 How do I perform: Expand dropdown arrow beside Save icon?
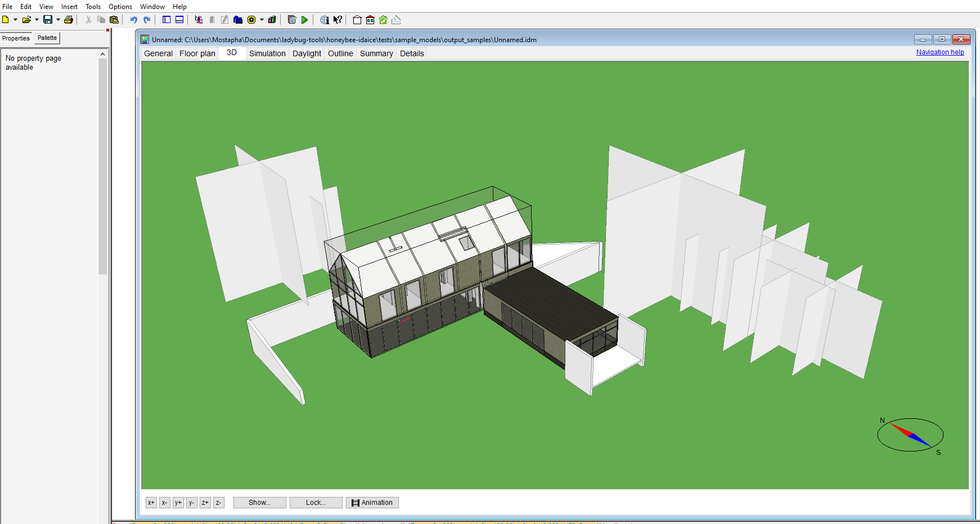coord(58,20)
